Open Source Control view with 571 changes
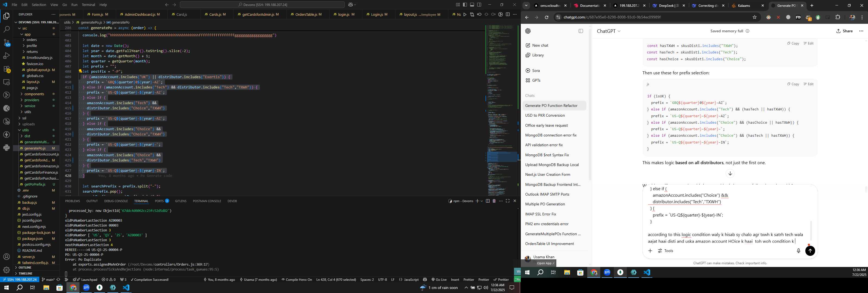This screenshot has width=868, height=293. click(7, 43)
